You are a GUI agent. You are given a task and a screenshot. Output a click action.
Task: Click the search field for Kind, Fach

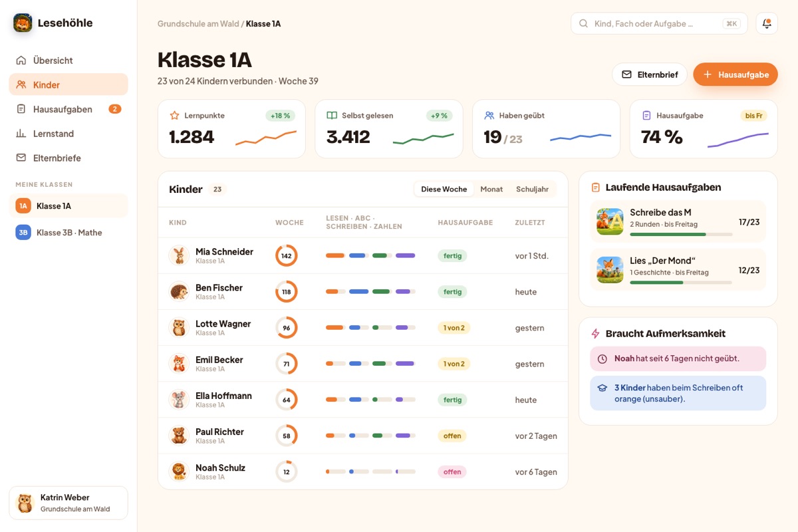[659, 23]
